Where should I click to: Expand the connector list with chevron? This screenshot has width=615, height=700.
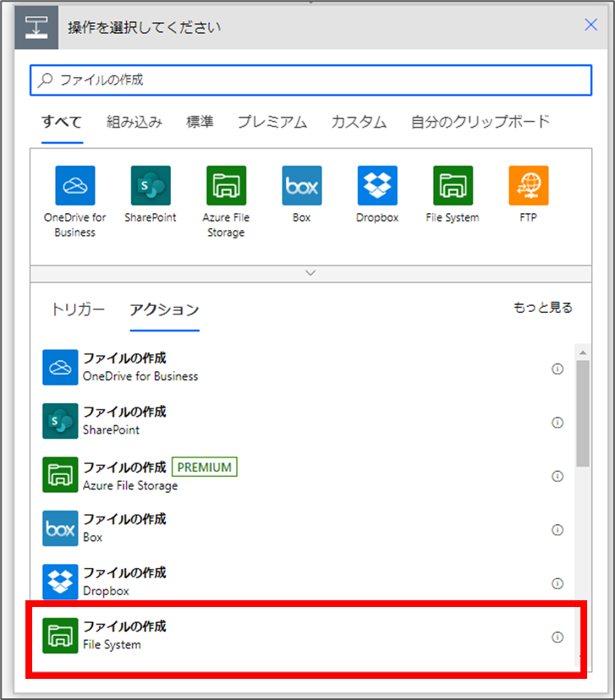(310, 273)
